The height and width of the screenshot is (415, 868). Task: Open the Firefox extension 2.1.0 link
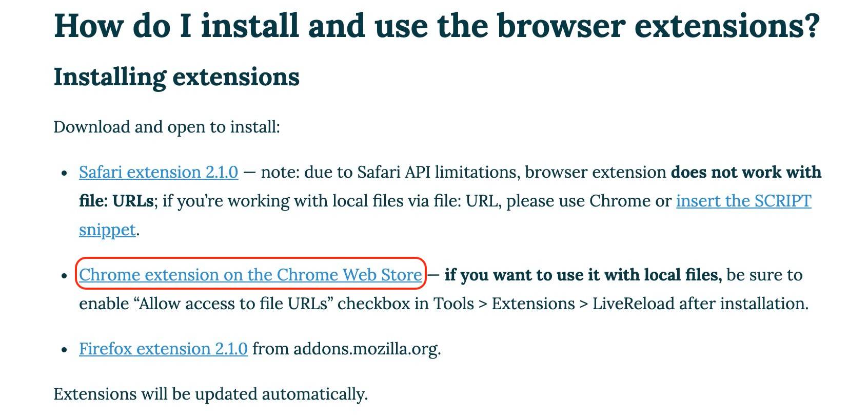pos(163,349)
